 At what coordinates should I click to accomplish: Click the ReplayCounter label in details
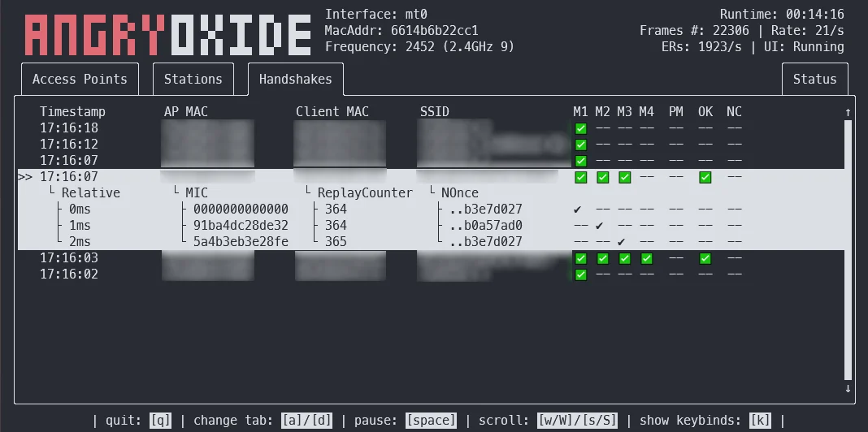pos(365,193)
